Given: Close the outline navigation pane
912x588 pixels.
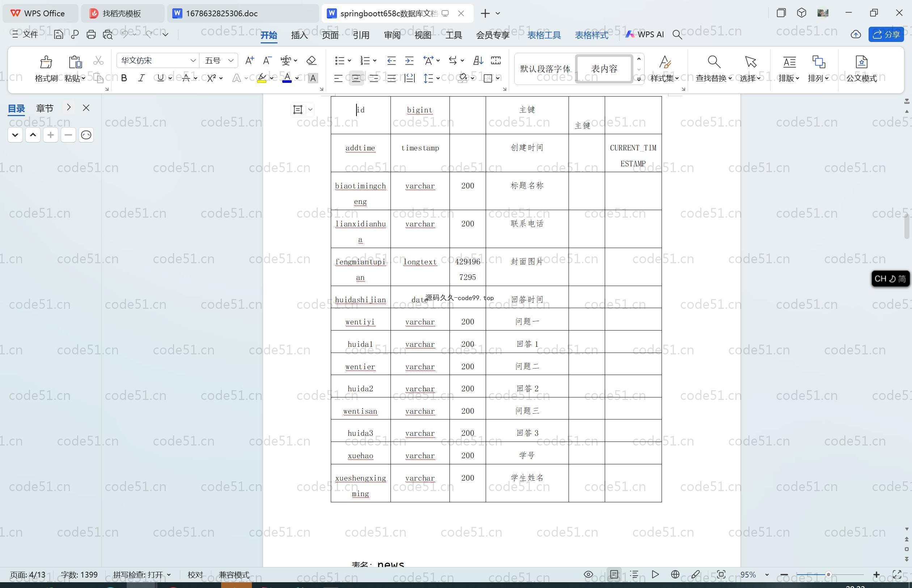Looking at the screenshot, I should (x=86, y=108).
